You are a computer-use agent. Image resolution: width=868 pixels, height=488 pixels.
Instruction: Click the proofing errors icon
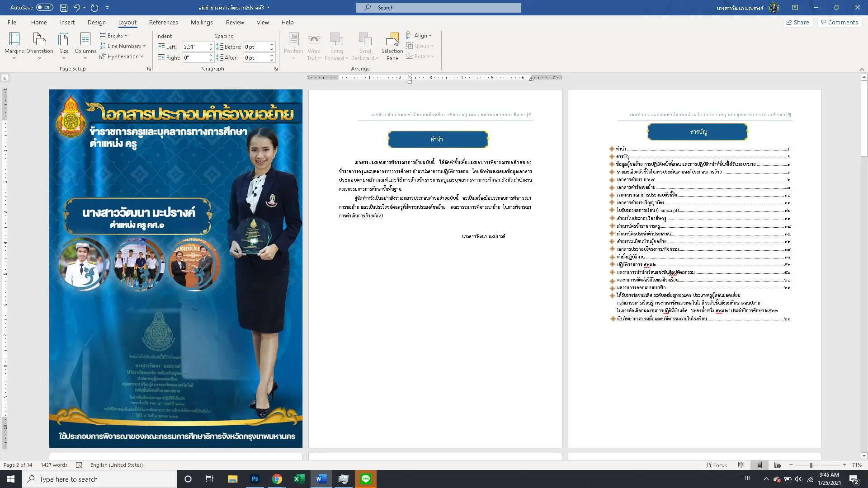coord(79,465)
